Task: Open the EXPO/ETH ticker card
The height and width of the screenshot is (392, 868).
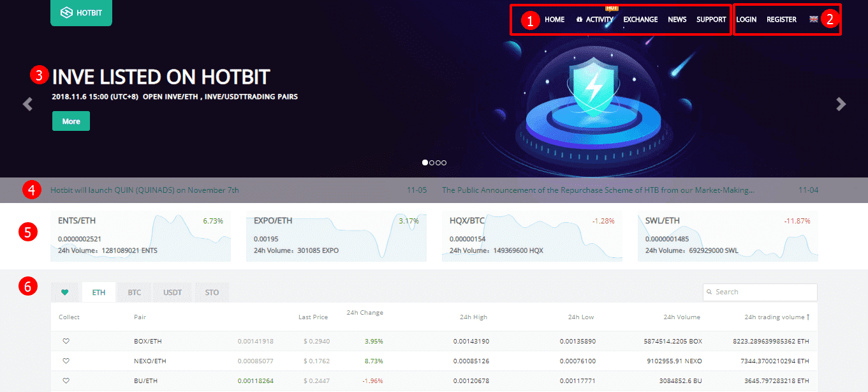Action: 336,236
